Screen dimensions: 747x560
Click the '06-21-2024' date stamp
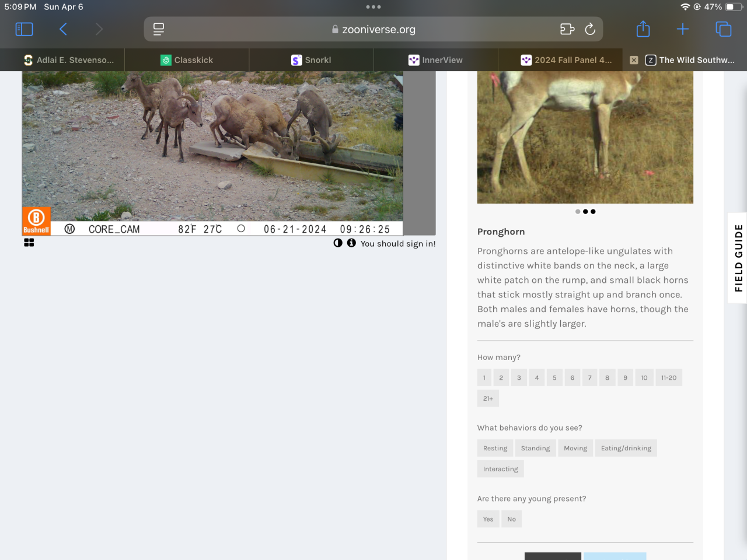point(295,229)
